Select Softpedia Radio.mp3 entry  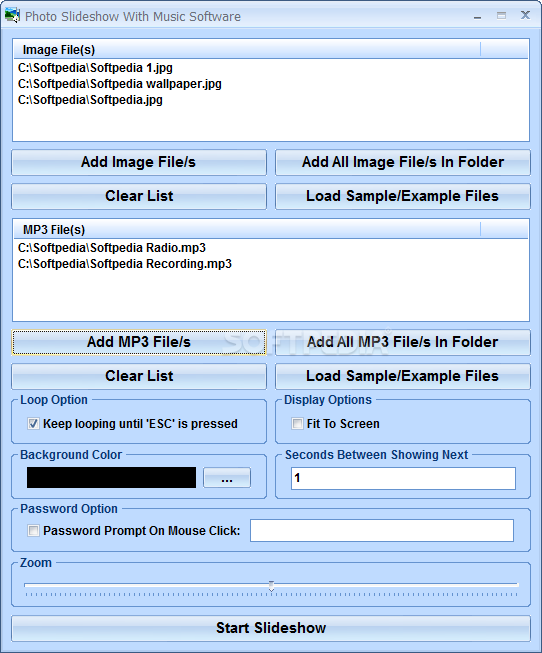click(x=112, y=248)
